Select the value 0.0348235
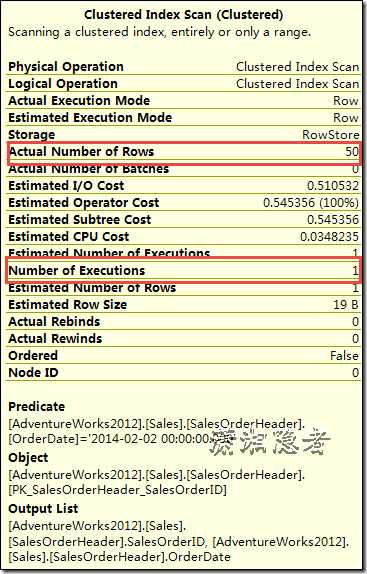The height and width of the screenshot is (574, 367). point(329,236)
